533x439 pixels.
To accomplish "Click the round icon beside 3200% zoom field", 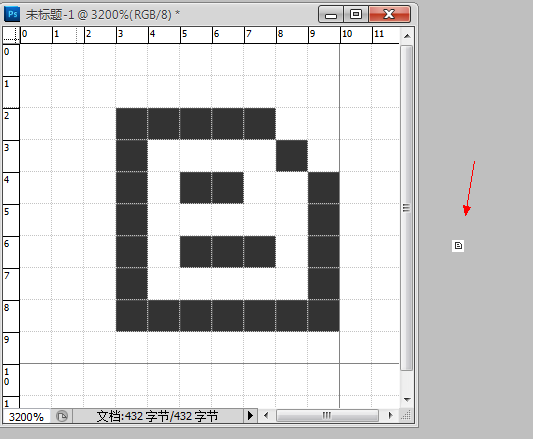I will click(x=62, y=416).
